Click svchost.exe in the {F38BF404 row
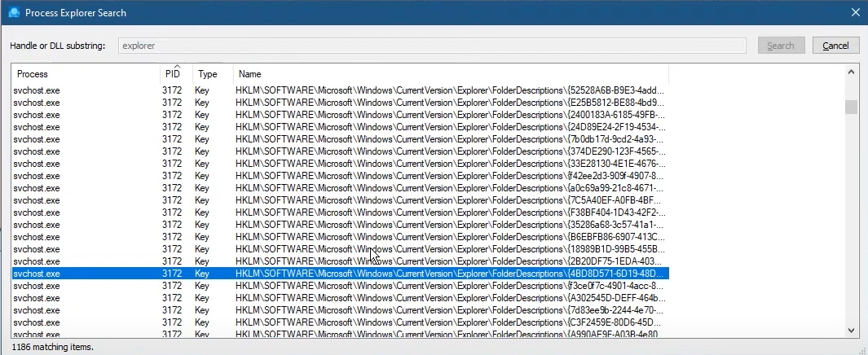Image resolution: width=868 pixels, height=355 pixels. [x=37, y=213]
